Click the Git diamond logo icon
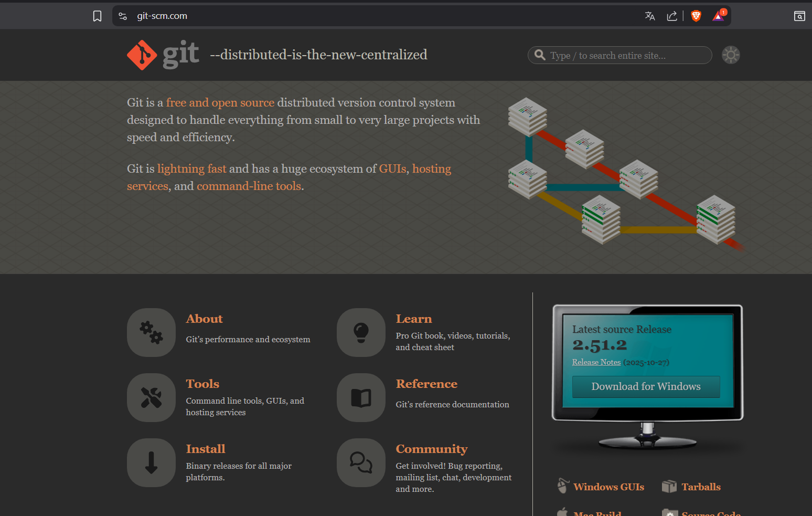812x516 pixels. click(x=142, y=55)
